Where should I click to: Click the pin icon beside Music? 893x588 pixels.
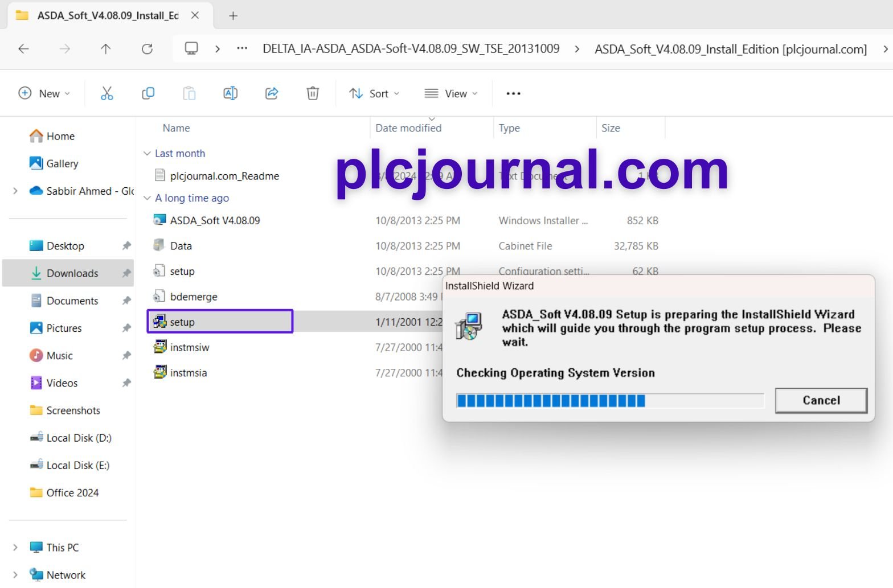[126, 355]
